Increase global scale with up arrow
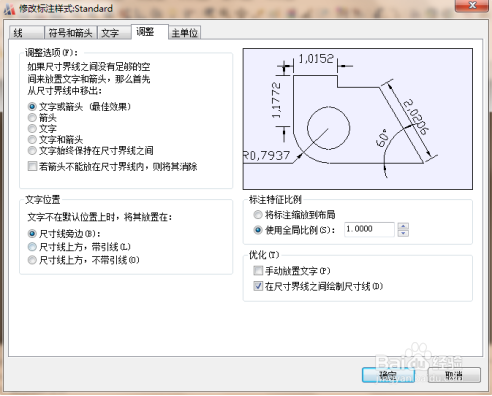This screenshot has width=492, height=396. tap(403, 226)
